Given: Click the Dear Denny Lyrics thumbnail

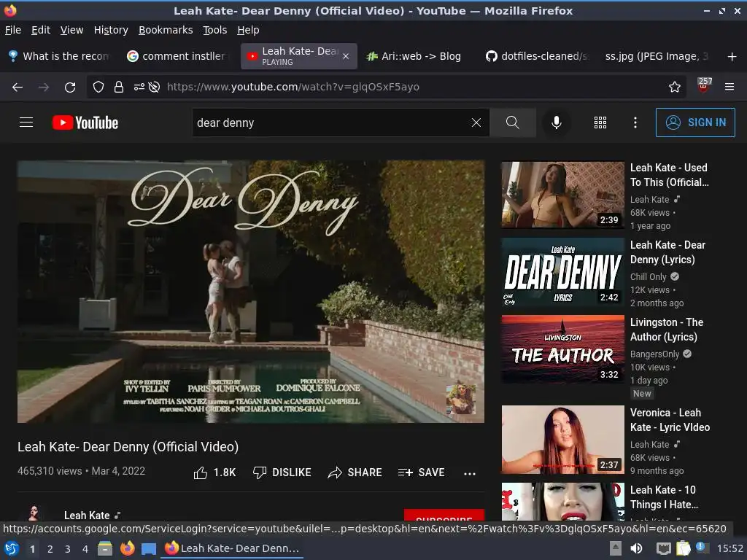Looking at the screenshot, I should tap(562, 273).
